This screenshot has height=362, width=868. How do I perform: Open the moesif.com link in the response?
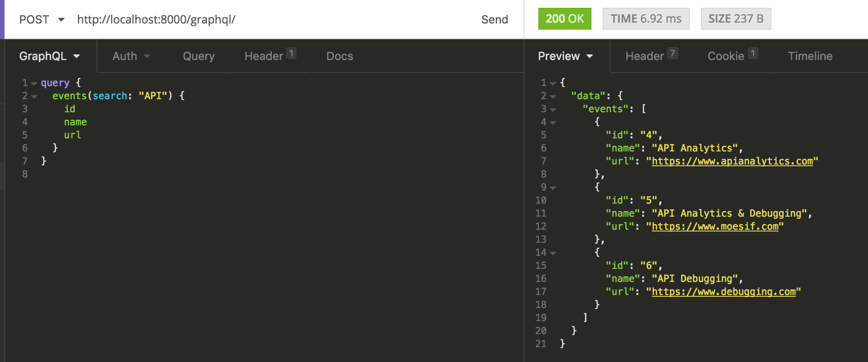pyautogui.click(x=716, y=226)
